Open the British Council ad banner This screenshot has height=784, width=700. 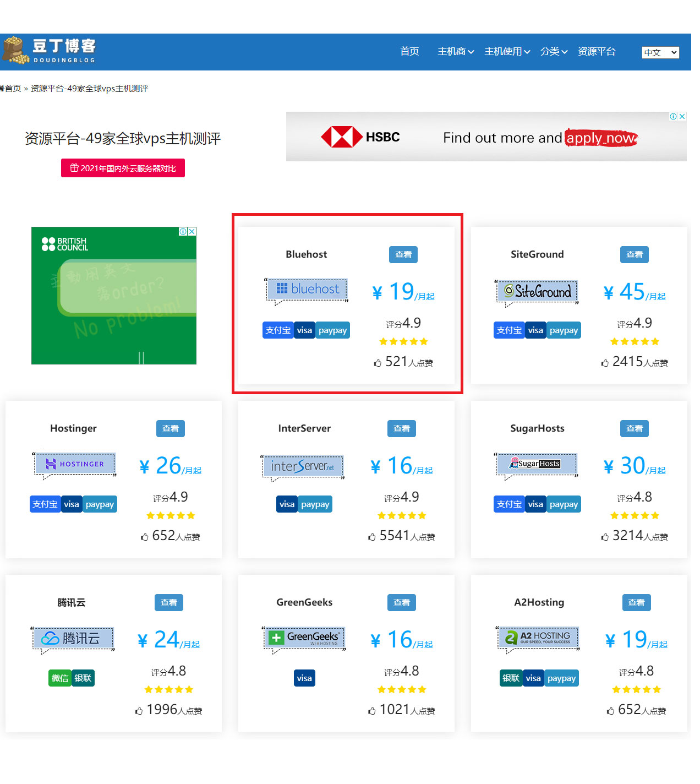tap(114, 296)
